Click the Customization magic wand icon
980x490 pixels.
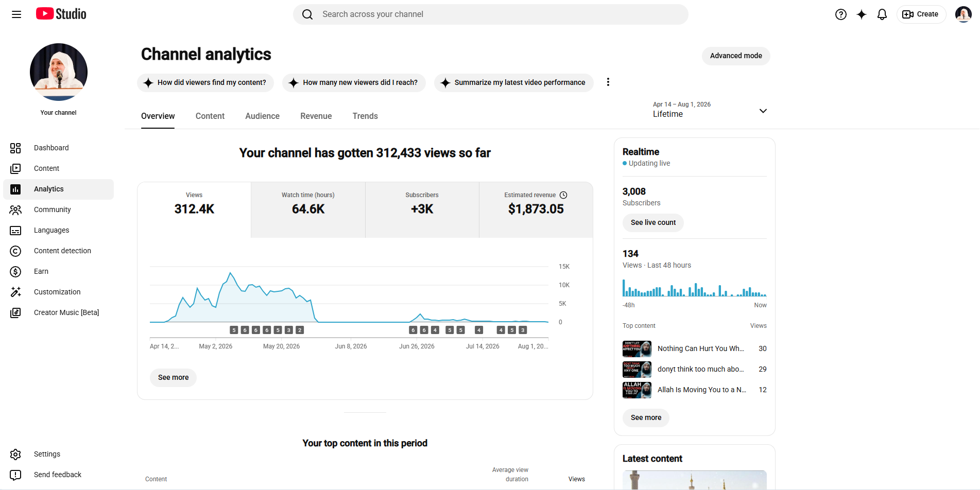coord(15,292)
